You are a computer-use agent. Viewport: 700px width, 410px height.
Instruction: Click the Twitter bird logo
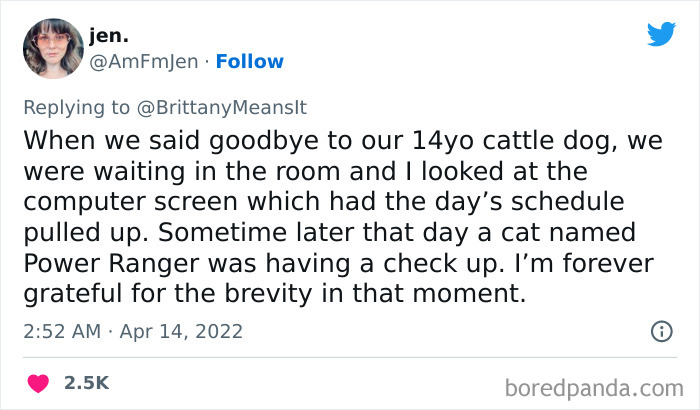click(x=661, y=34)
